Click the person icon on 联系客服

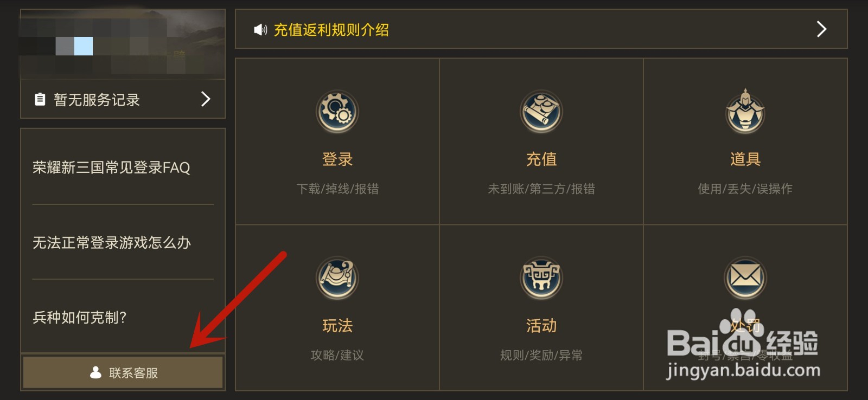coord(96,372)
